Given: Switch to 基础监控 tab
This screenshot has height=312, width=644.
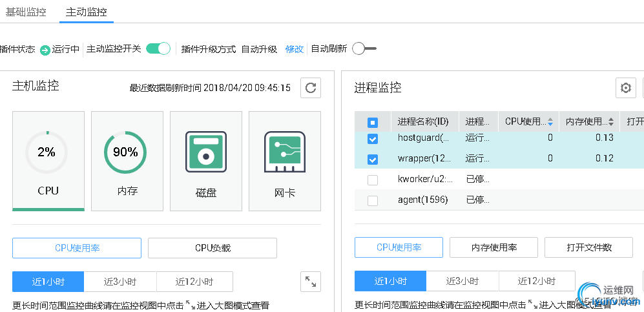Looking at the screenshot, I should click(26, 12).
